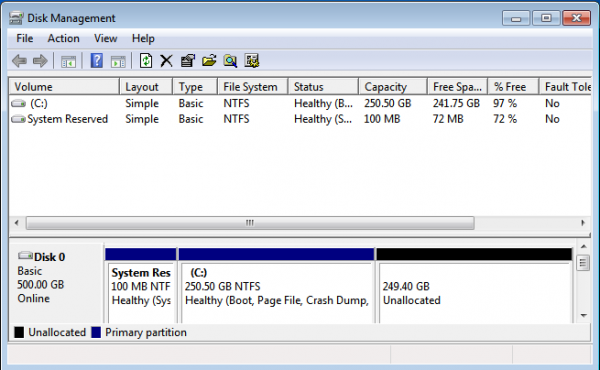Click the 97 % free cell
This screenshot has height=370, width=600.
(505, 103)
